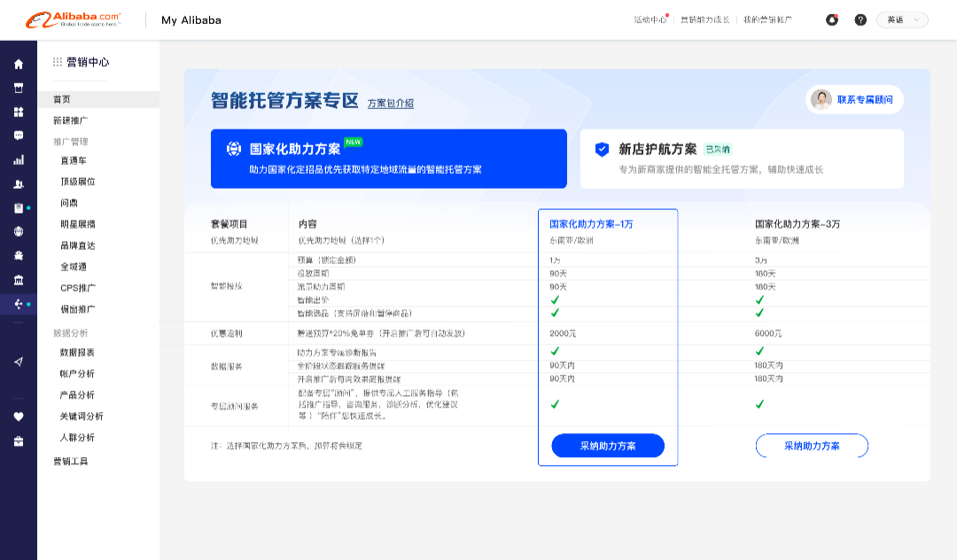The image size is (957, 560).
Task: Click the solid blue 采纳助力方案 button
Action: point(608,446)
